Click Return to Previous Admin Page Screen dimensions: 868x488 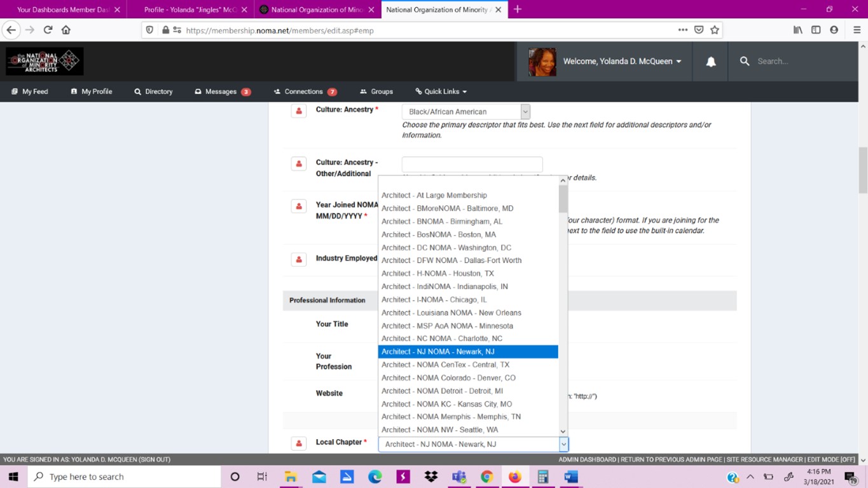point(672,459)
